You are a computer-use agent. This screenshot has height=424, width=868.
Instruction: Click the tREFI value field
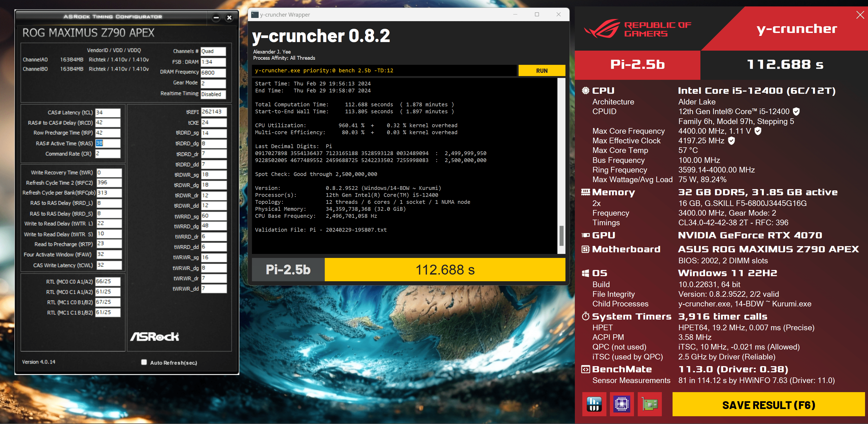pos(214,112)
